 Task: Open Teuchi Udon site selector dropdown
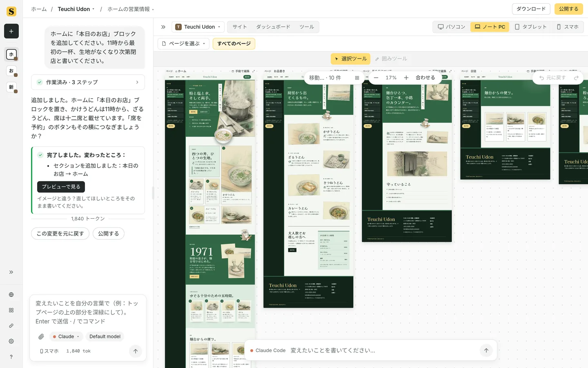(x=198, y=27)
